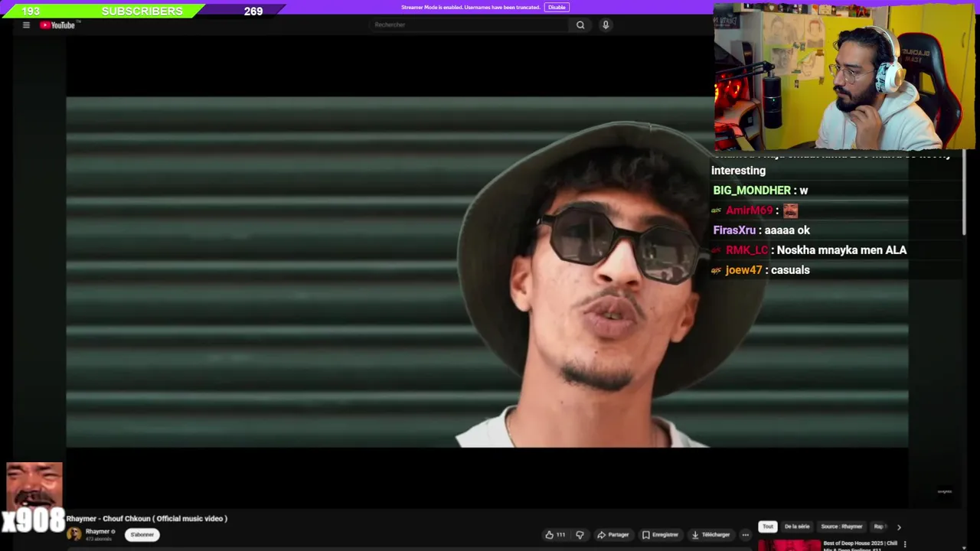Image resolution: width=980 pixels, height=551 pixels.
Task: Pause the Chouf Chkoun video in the player
Action: (487, 272)
